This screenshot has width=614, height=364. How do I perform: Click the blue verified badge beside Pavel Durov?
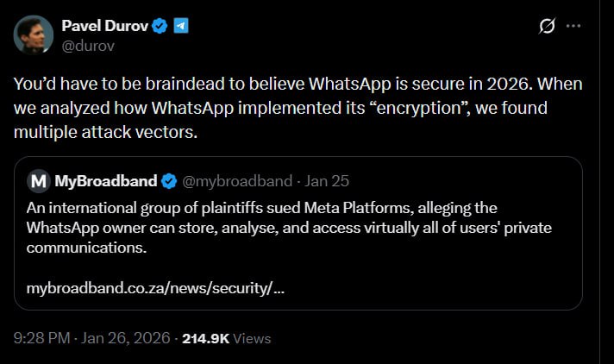pos(160,26)
